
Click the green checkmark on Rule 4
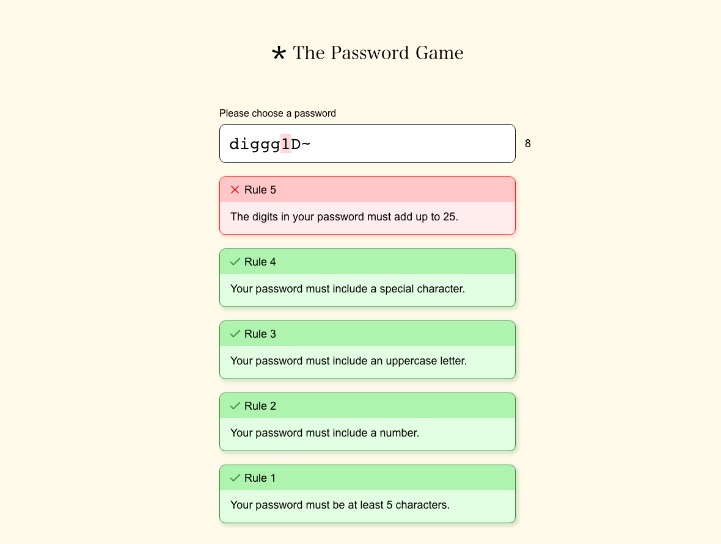click(x=235, y=262)
